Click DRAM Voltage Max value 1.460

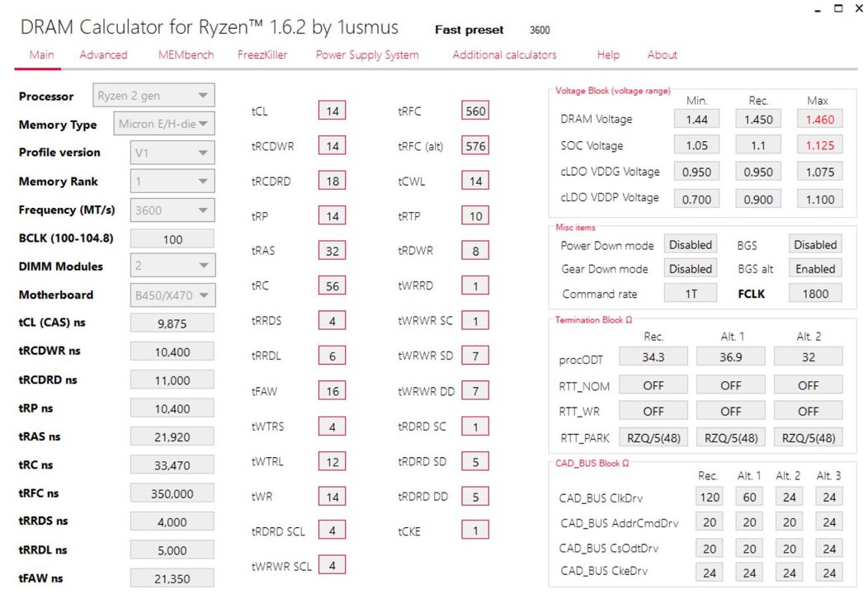(820, 119)
